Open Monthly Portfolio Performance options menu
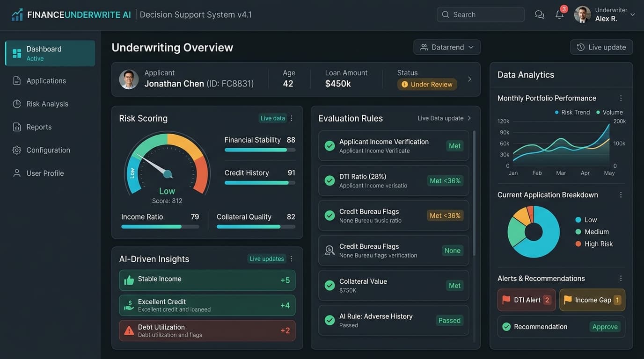 click(621, 98)
